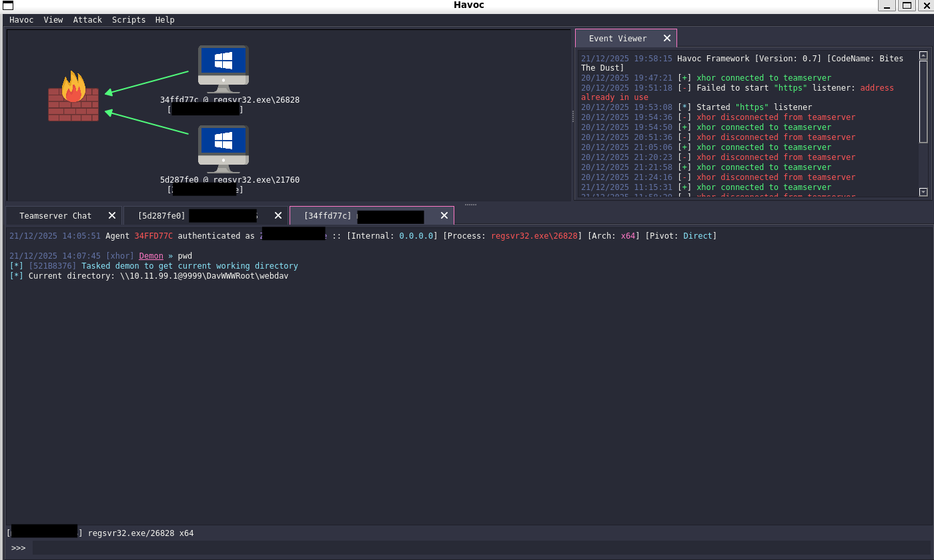The image size is (934, 560).
Task: Click the 19:47:21 xhor connected event
Action: click(x=706, y=78)
